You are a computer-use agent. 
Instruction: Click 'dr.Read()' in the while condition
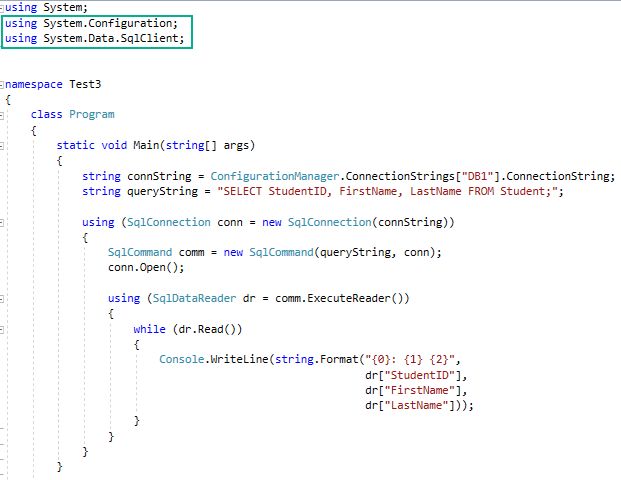(207, 329)
